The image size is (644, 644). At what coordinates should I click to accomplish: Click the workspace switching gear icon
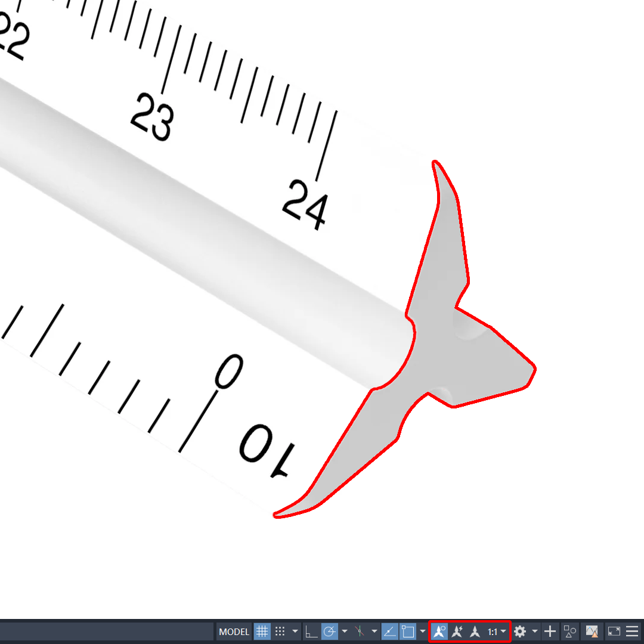tap(520, 631)
